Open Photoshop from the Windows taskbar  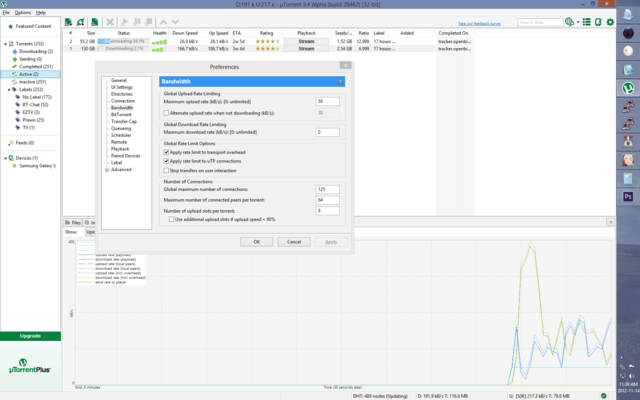628,197
